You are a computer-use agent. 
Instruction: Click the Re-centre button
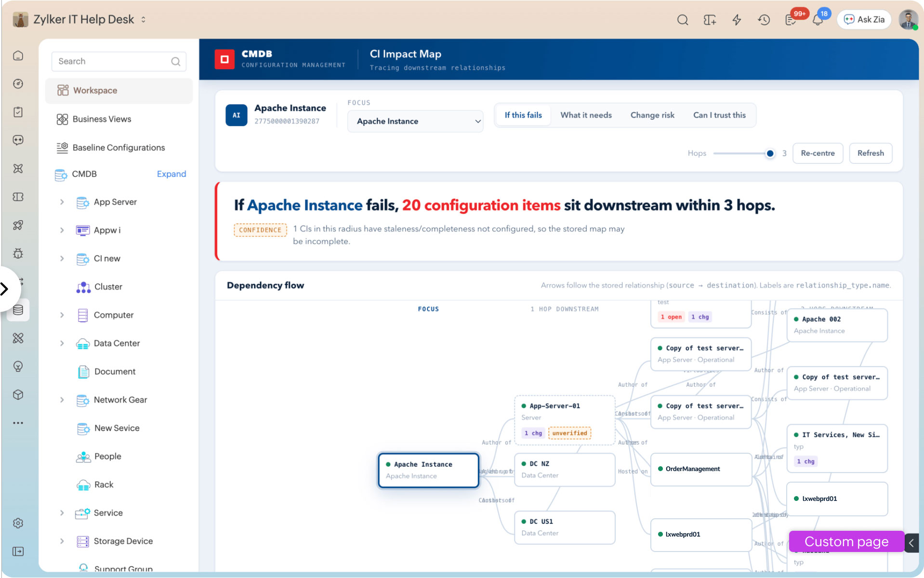click(x=818, y=153)
